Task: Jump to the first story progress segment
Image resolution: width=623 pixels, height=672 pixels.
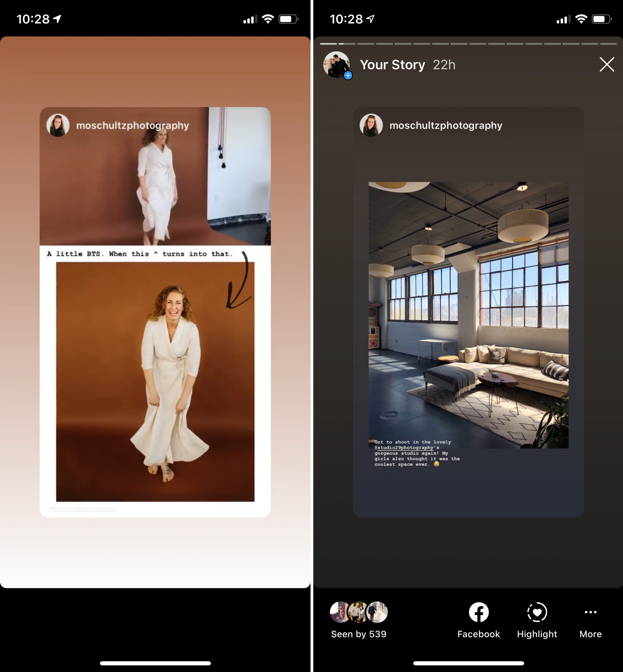Action: pos(328,44)
